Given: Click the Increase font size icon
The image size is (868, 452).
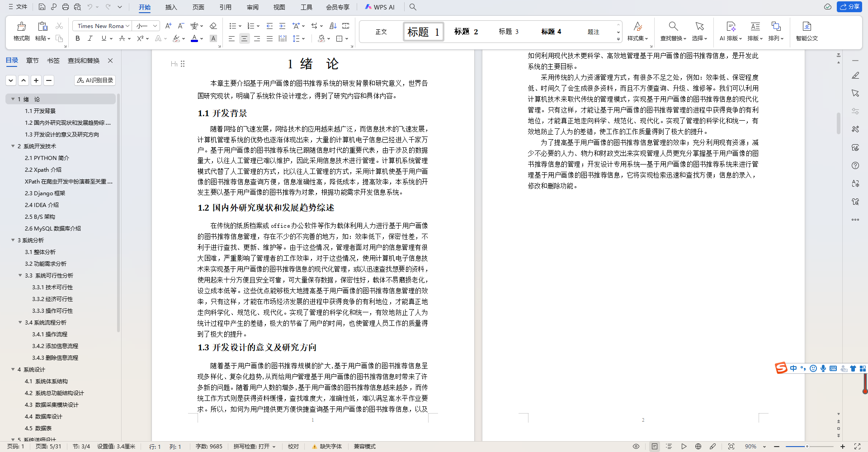Looking at the screenshot, I should [168, 26].
